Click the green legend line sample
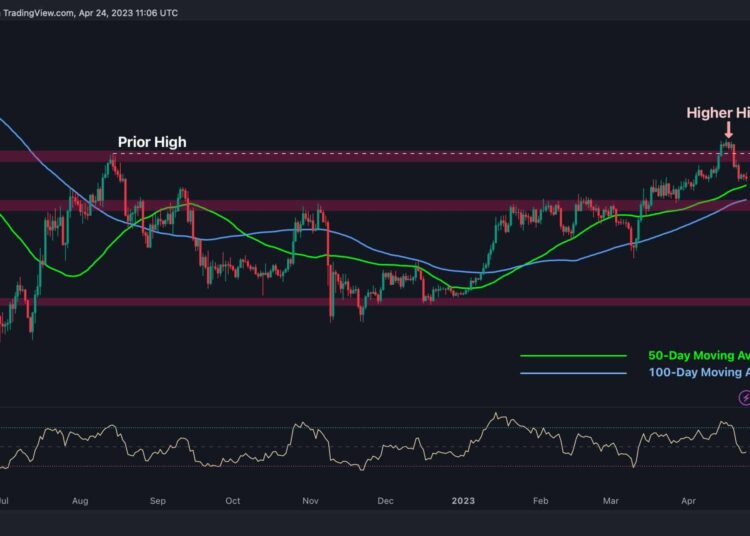This screenshot has height=536, width=750. pyautogui.click(x=573, y=355)
